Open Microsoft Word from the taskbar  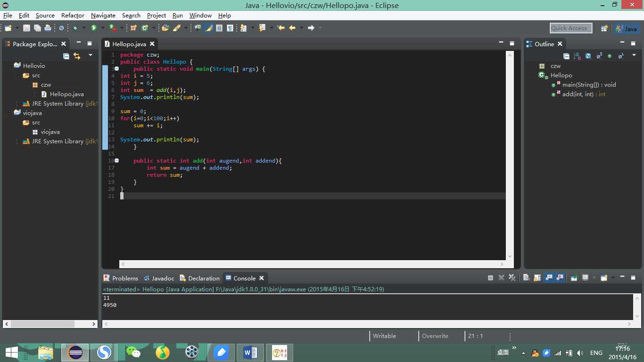click(250, 352)
